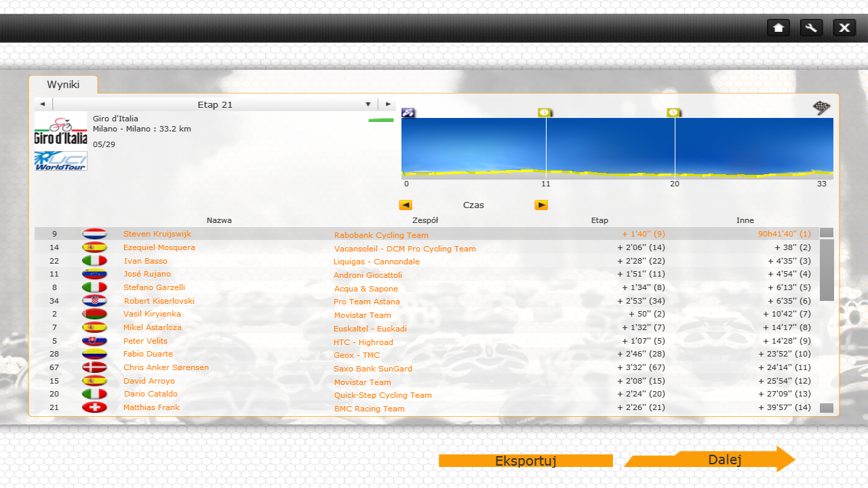Viewport: 868px width, 488px height.
Task: Switch classification right from Czas
Action: coord(541,205)
